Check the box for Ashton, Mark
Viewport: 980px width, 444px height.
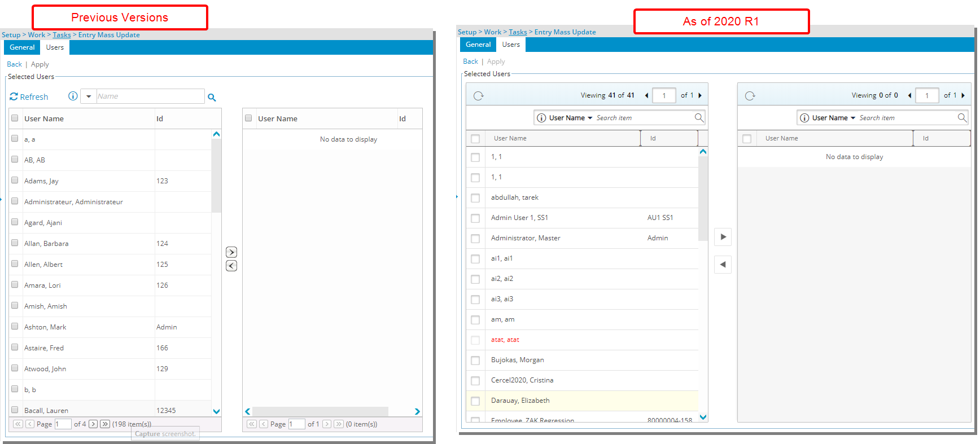click(x=15, y=326)
